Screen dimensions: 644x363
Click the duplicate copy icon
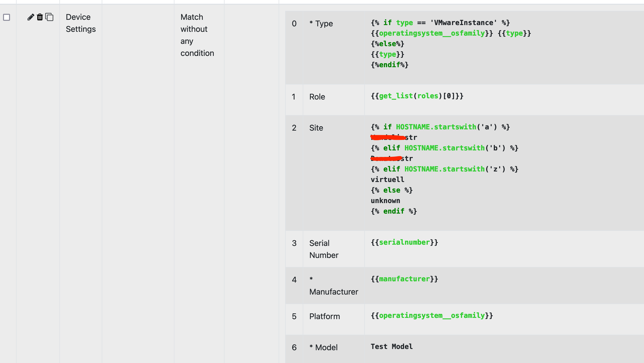(x=49, y=17)
